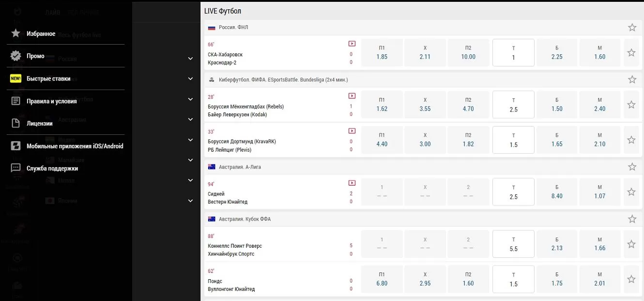Screen dimensions: 644x301
Task: Click the NEW badge next to Быстрые ставки
Action: [15, 79]
